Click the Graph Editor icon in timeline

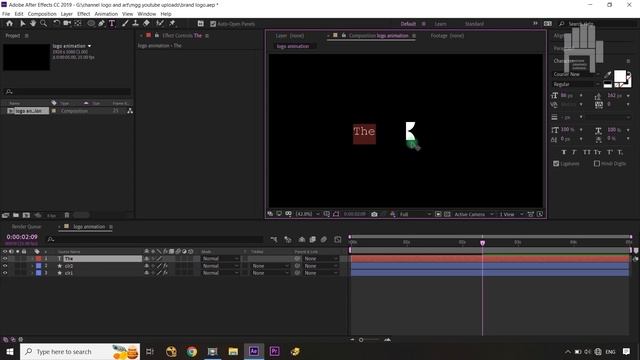pos(338,240)
